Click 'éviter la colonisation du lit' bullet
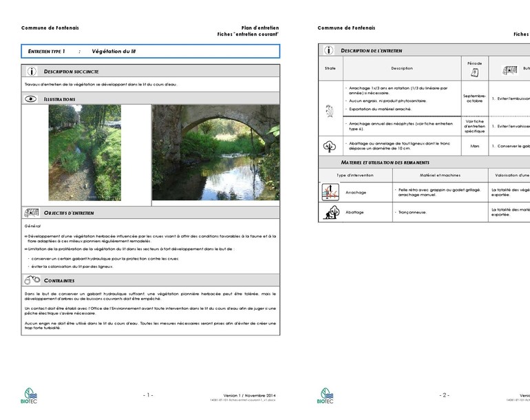This screenshot has height=420, width=530. [72, 266]
